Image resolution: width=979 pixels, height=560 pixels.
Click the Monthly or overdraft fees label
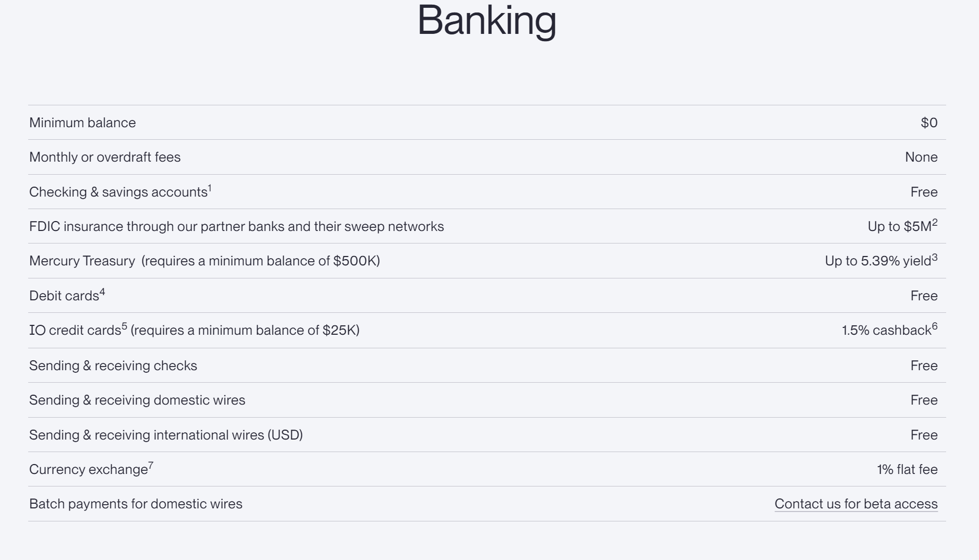point(105,157)
